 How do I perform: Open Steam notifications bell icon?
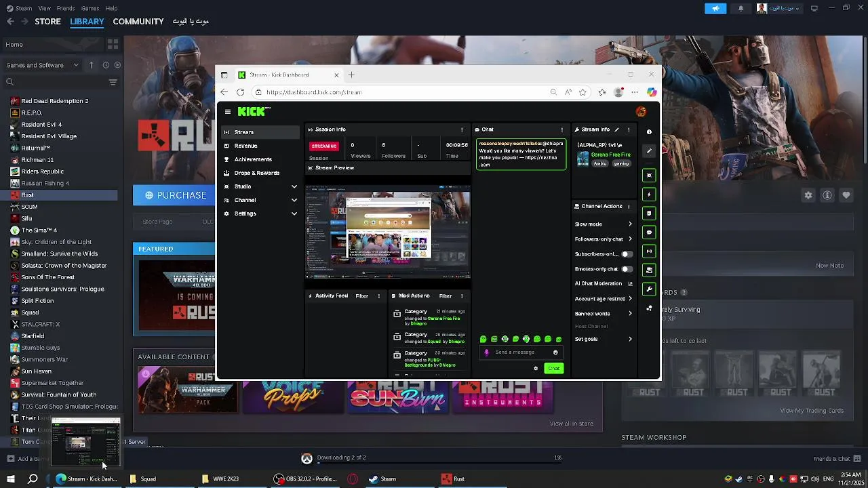[x=741, y=8]
